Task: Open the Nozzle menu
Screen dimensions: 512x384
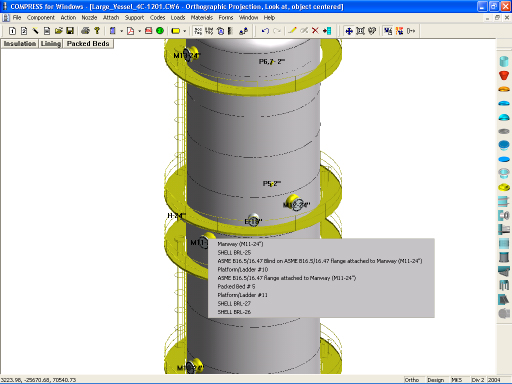Action: 89,17
